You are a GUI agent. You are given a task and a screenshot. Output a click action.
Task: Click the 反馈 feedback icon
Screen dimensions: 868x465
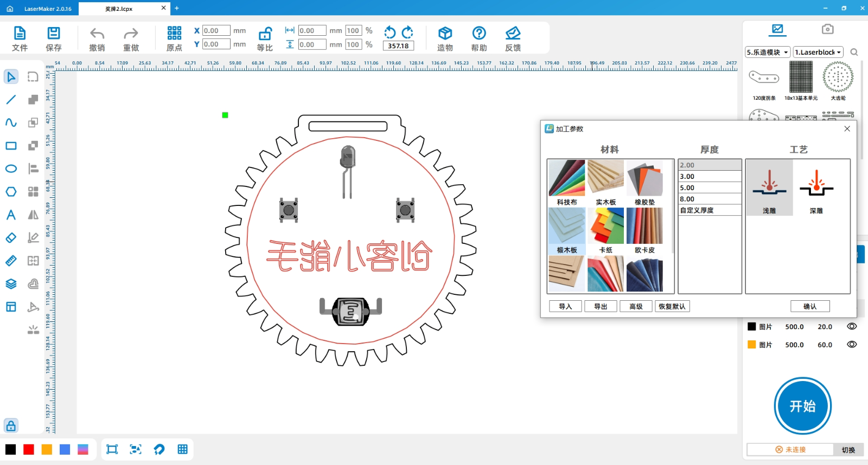pyautogui.click(x=513, y=34)
